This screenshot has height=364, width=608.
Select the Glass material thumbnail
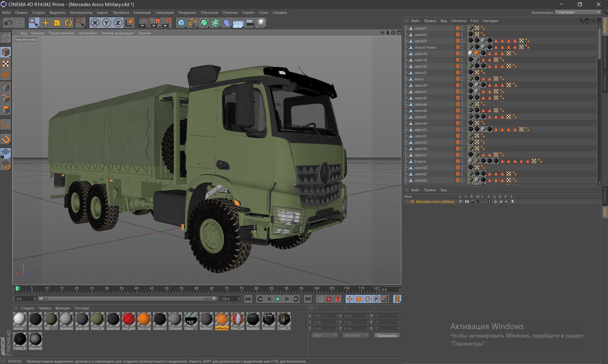(191, 321)
